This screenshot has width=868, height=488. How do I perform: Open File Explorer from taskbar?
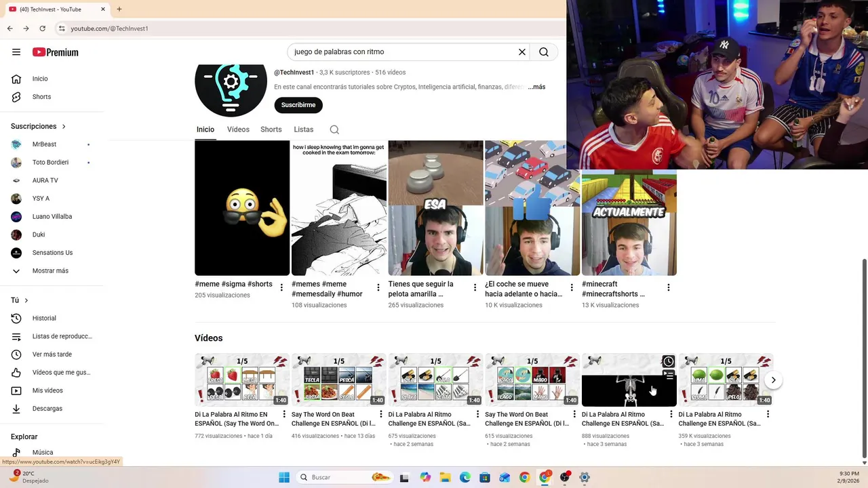coord(445,477)
